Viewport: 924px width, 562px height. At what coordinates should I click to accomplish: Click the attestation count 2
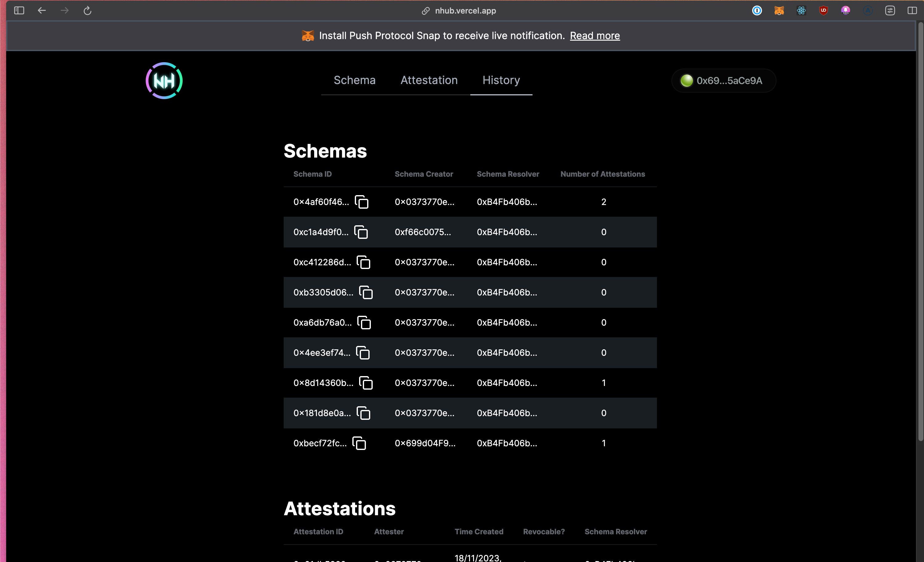click(x=603, y=202)
